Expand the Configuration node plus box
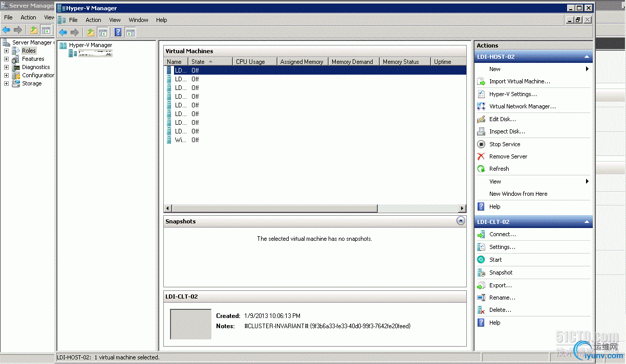The width and height of the screenshot is (626, 364). 6,75
